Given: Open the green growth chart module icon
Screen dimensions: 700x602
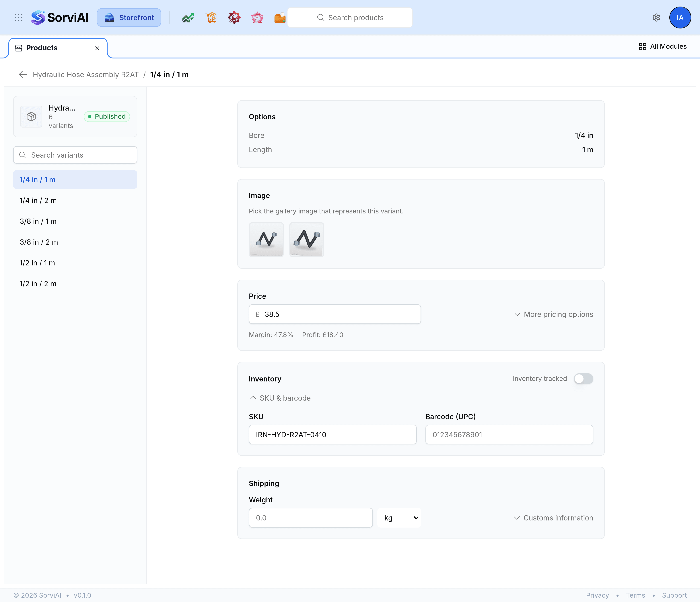Looking at the screenshot, I should pos(188,18).
